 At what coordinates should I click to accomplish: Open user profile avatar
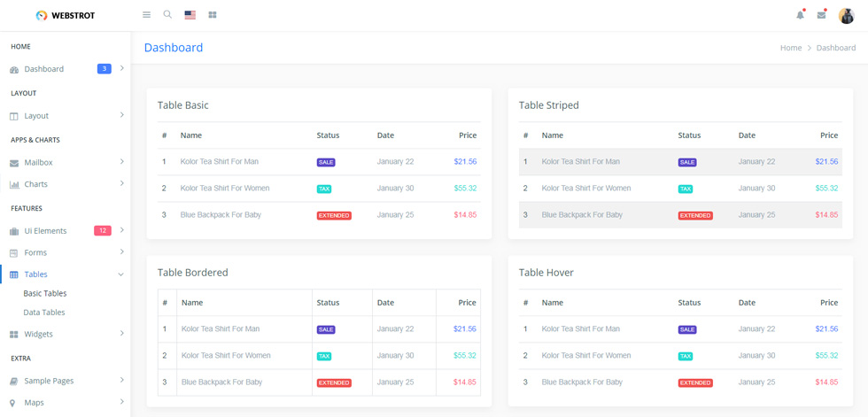coord(847,15)
